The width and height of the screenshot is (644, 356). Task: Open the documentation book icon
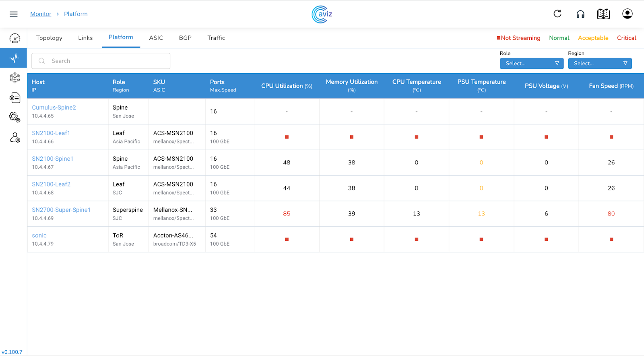pos(603,14)
